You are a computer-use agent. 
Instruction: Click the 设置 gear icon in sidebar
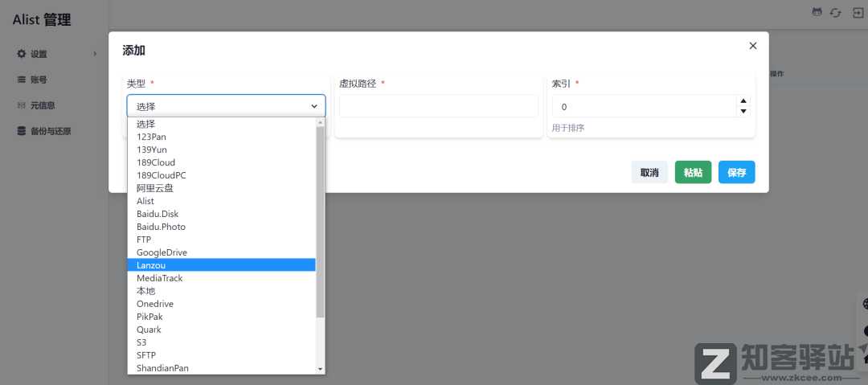[22, 54]
